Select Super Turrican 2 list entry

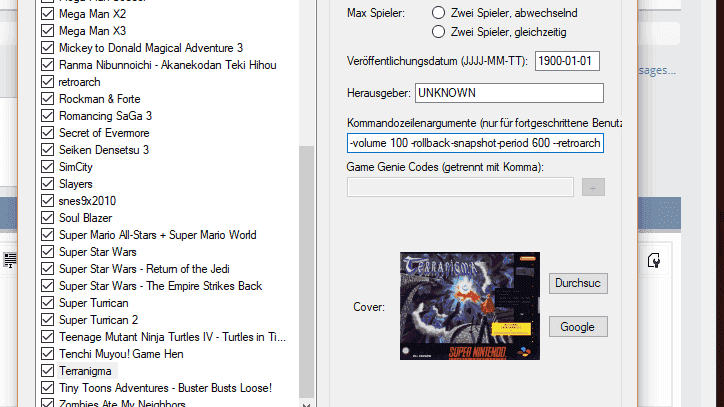pyautogui.click(x=98, y=320)
